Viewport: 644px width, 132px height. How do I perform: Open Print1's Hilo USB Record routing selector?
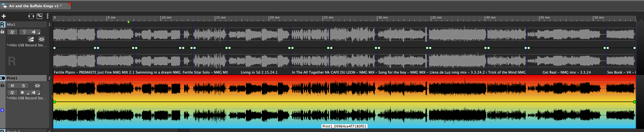26,98
